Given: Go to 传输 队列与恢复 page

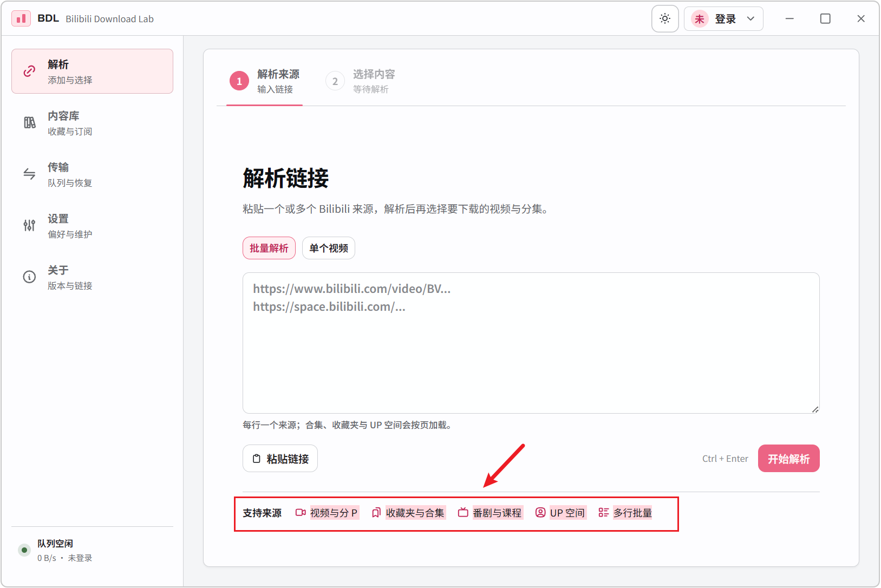Looking at the screenshot, I should point(92,174).
